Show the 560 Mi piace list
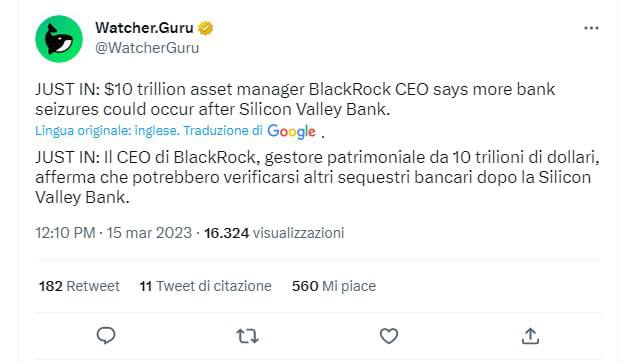 [334, 286]
